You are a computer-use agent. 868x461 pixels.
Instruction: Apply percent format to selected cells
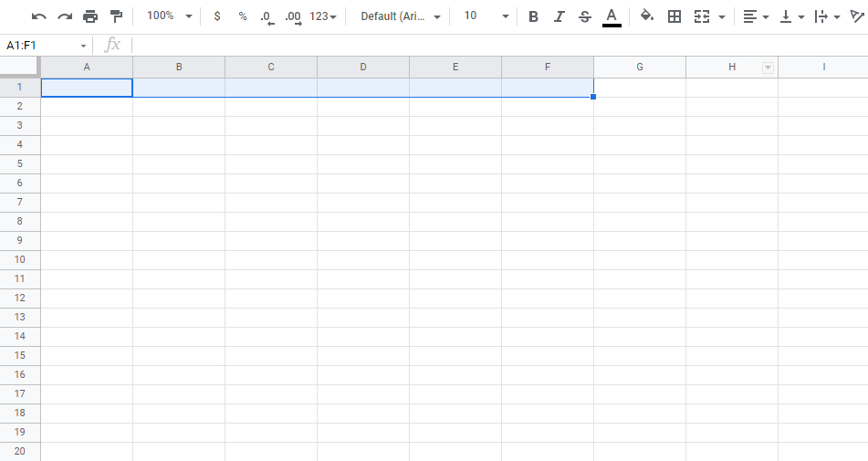point(242,16)
